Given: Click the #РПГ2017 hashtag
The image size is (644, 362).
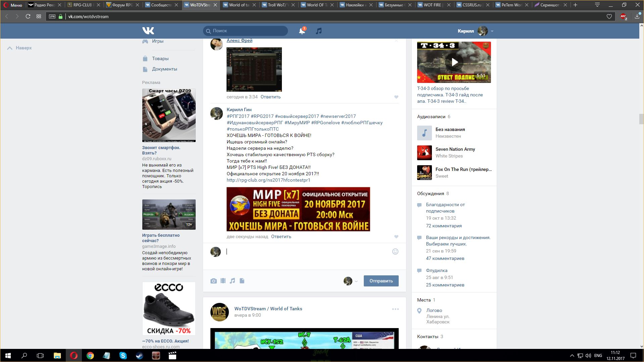Looking at the screenshot, I should pyautogui.click(x=238, y=116).
